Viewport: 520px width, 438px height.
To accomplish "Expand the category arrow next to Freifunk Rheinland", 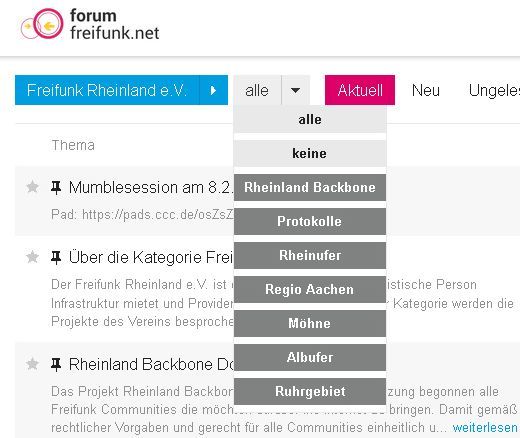I will 213,90.
